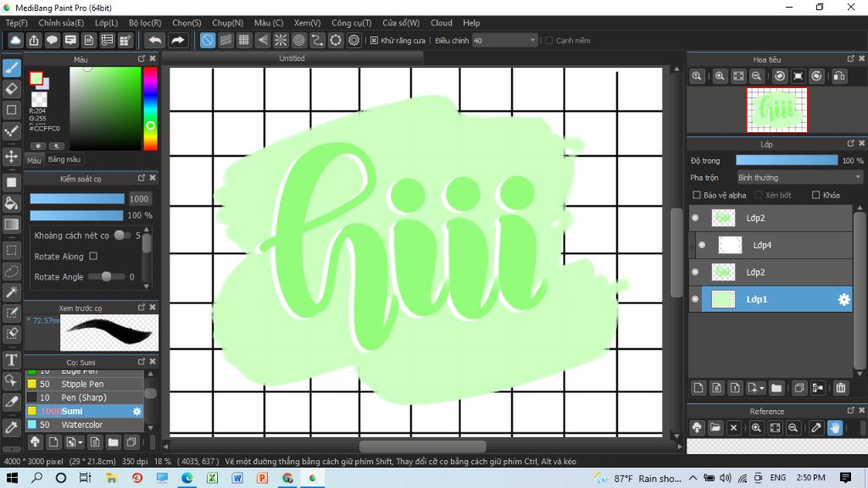Open the Chỉnh sửa(E) menu
The image size is (868, 488).
pos(61,23)
